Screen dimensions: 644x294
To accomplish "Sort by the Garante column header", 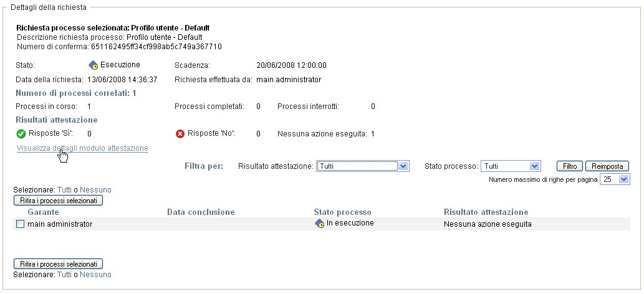I will coord(43,212).
